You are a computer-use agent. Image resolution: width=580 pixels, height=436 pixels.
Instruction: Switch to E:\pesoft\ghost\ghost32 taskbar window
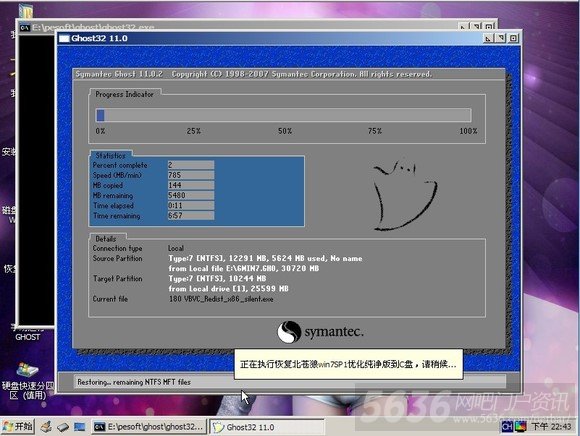click(x=149, y=427)
